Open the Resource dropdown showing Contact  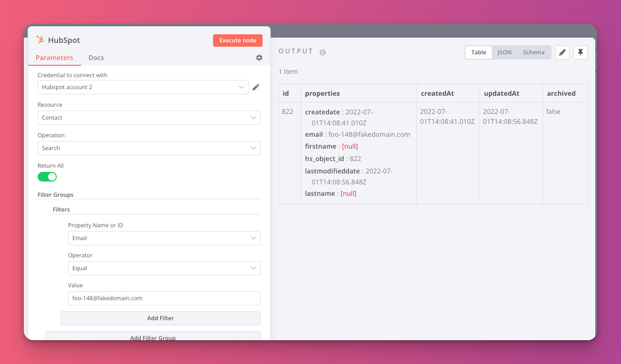click(149, 118)
